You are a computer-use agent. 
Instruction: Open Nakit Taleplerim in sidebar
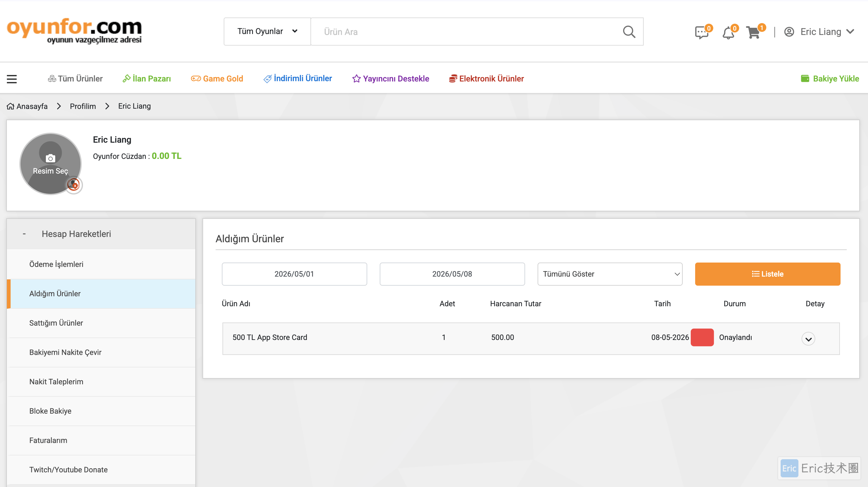[x=101, y=381]
